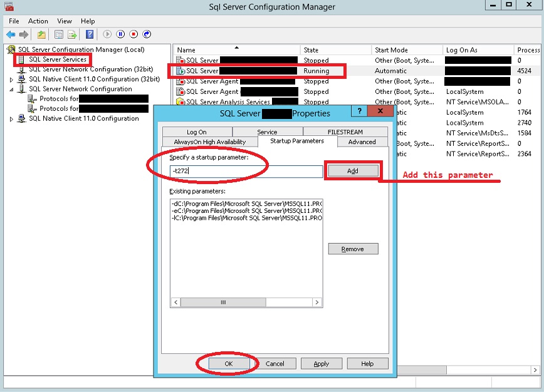The image size is (544, 392).
Task: Click the icon of SQL Server Network Configuration (32bit)
Action: coord(21,70)
